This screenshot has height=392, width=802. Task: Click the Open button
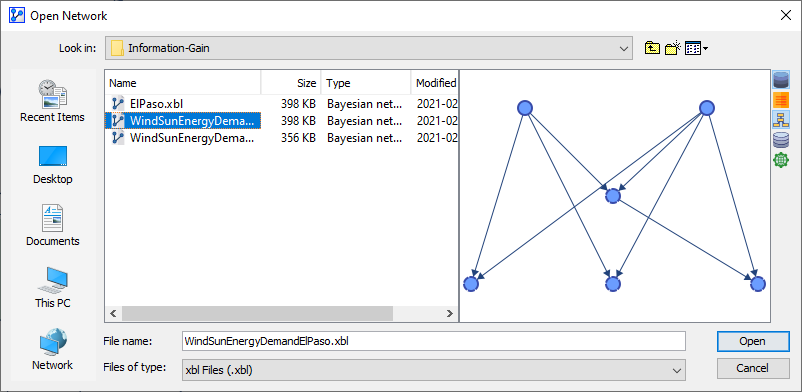point(753,341)
